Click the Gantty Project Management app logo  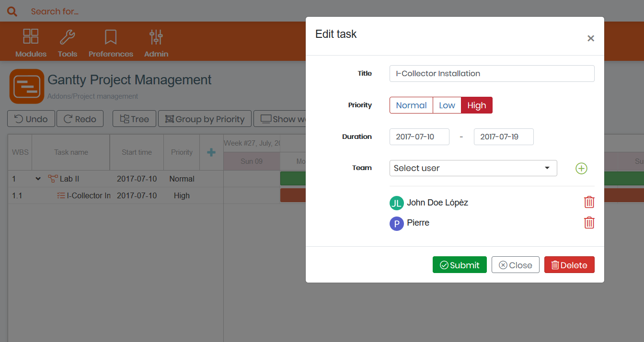click(27, 86)
